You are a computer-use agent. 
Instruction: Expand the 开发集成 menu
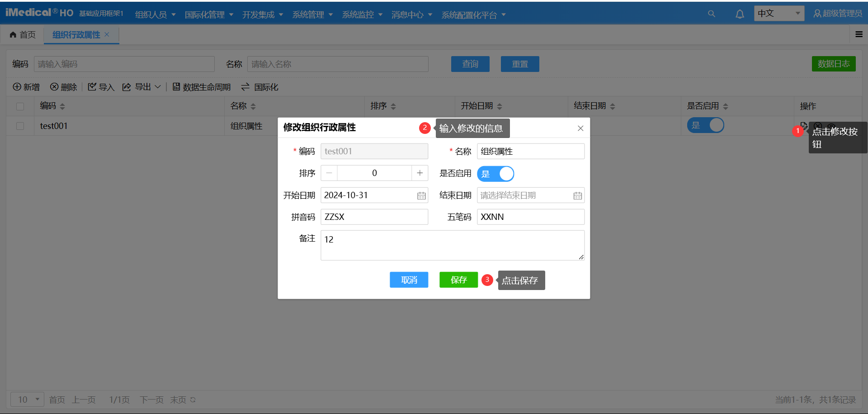pyautogui.click(x=263, y=14)
